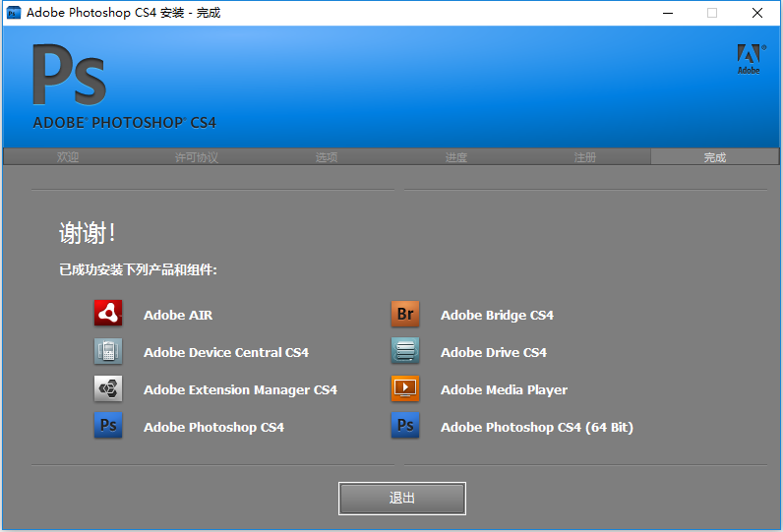Click the 谢谢! heading text
783x532 pixels.
click(88, 233)
